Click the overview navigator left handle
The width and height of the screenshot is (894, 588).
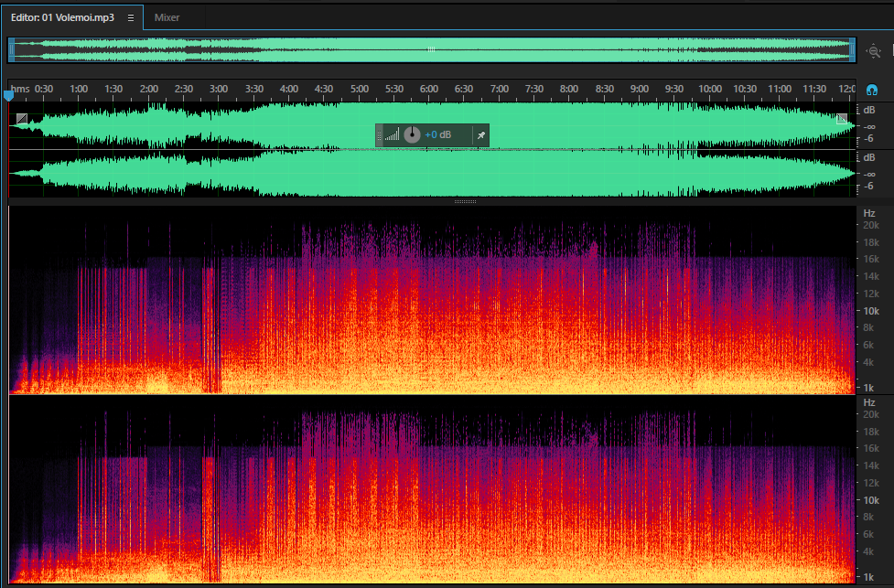coord(12,50)
